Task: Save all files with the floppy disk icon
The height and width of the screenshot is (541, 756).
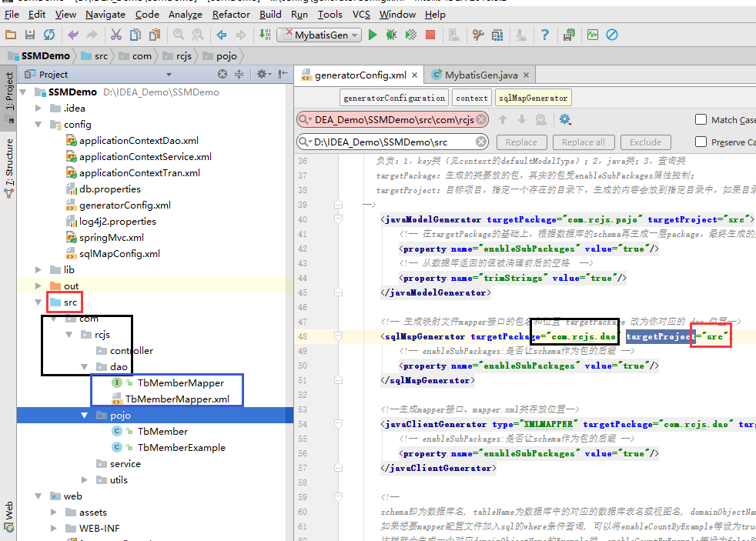Action: 30,35
